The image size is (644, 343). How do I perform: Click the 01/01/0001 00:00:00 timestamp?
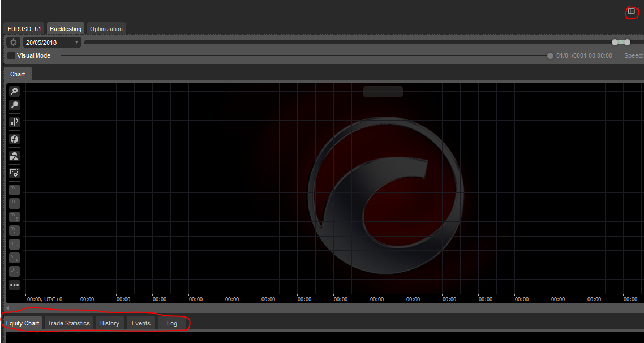584,55
